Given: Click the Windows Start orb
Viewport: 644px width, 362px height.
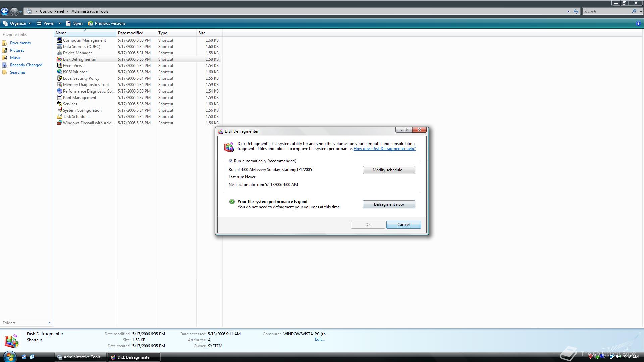Looking at the screenshot, I should point(9,357).
